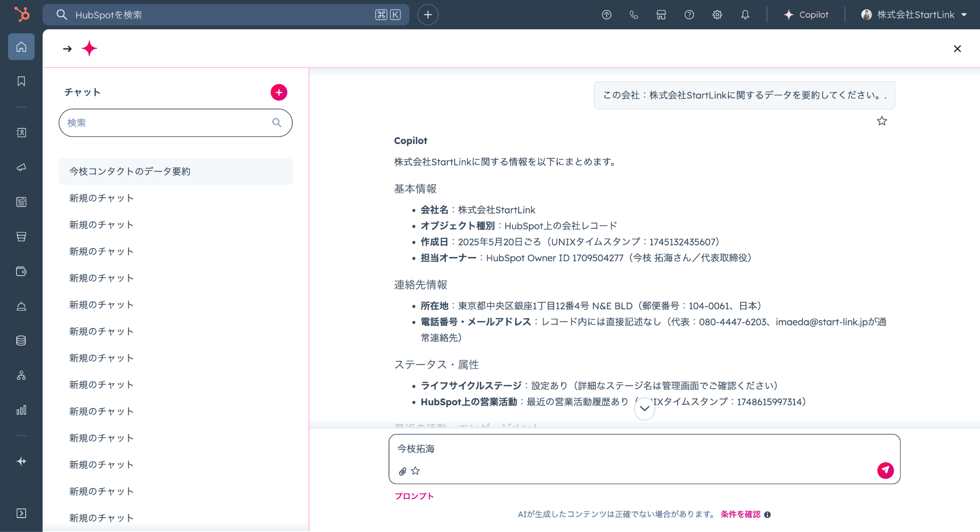Jump to latest message with down chevron
The height and width of the screenshot is (532, 980).
coord(645,409)
